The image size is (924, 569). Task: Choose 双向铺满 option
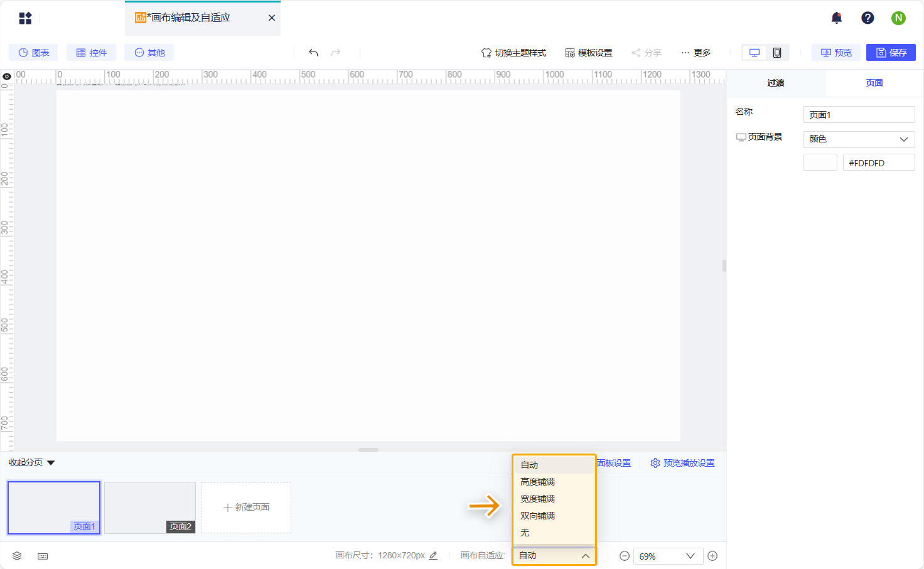click(554, 516)
